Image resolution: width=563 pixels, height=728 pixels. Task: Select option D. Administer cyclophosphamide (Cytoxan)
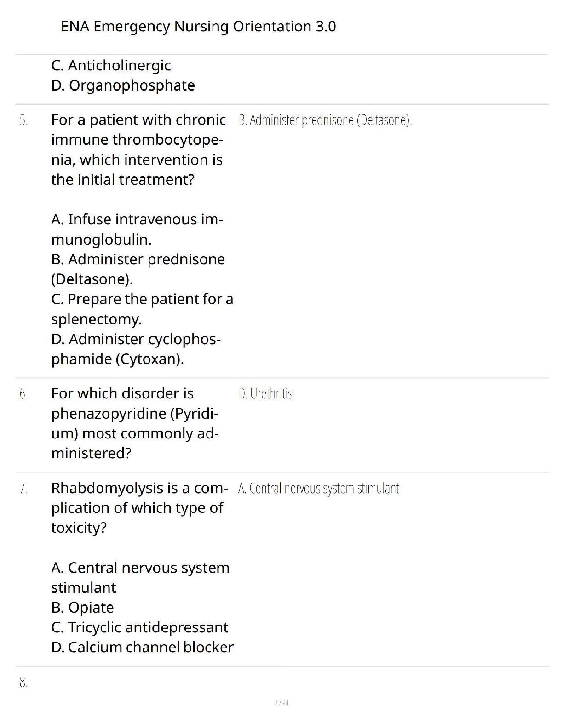136,349
